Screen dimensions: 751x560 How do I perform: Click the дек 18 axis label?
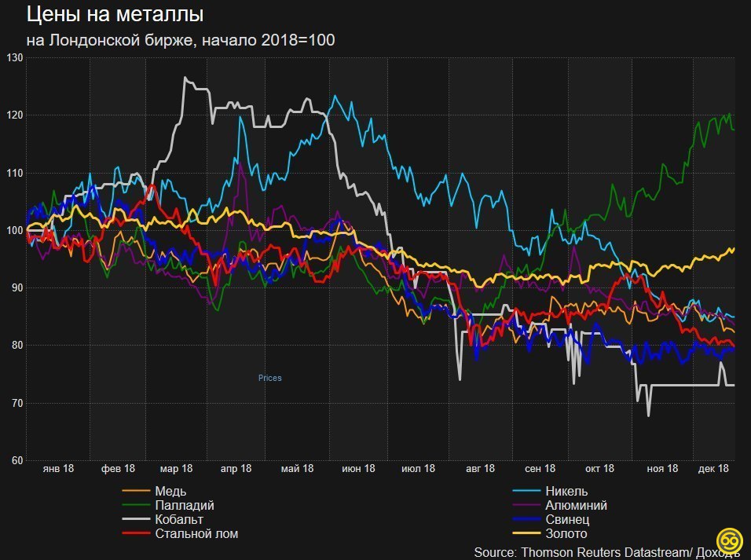coord(713,469)
